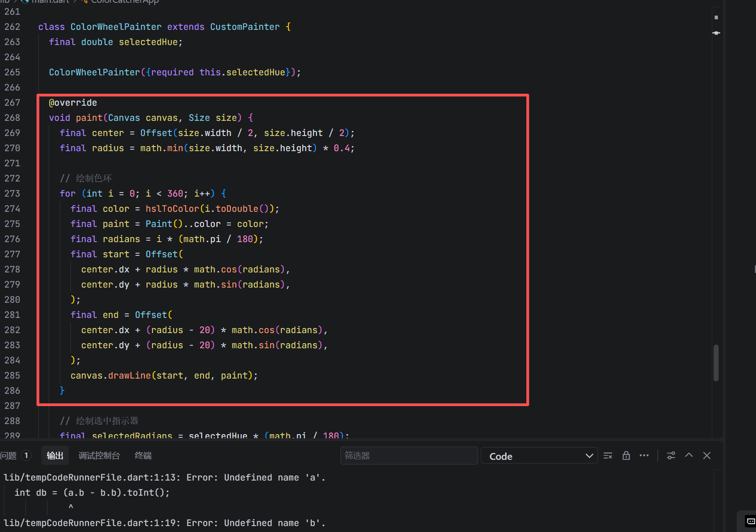756x532 pixels.
Task: Click the editor vertical scrollbar thumb
Action: click(x=716, y=363)
